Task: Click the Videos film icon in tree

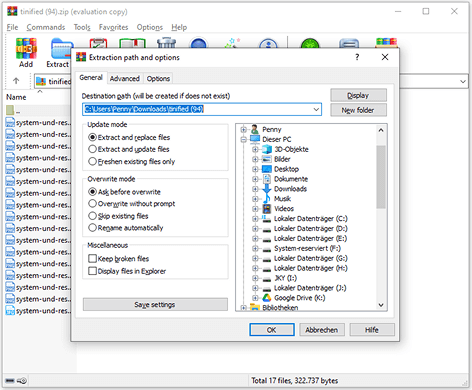Action: (267, 209)
